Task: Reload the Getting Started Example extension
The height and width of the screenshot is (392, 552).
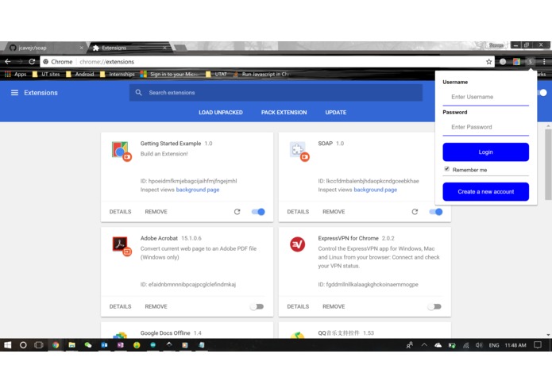Action: (x=237, y=212)
